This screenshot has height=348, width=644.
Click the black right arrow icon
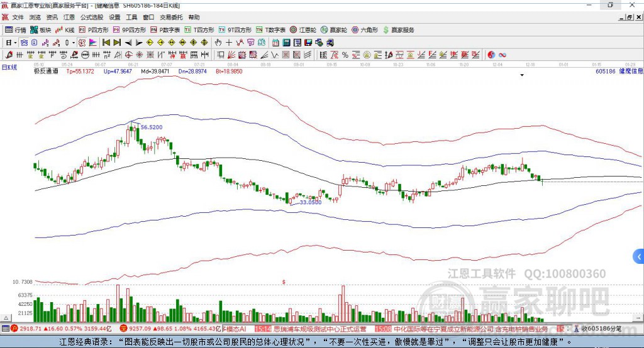tap(139, 43)
